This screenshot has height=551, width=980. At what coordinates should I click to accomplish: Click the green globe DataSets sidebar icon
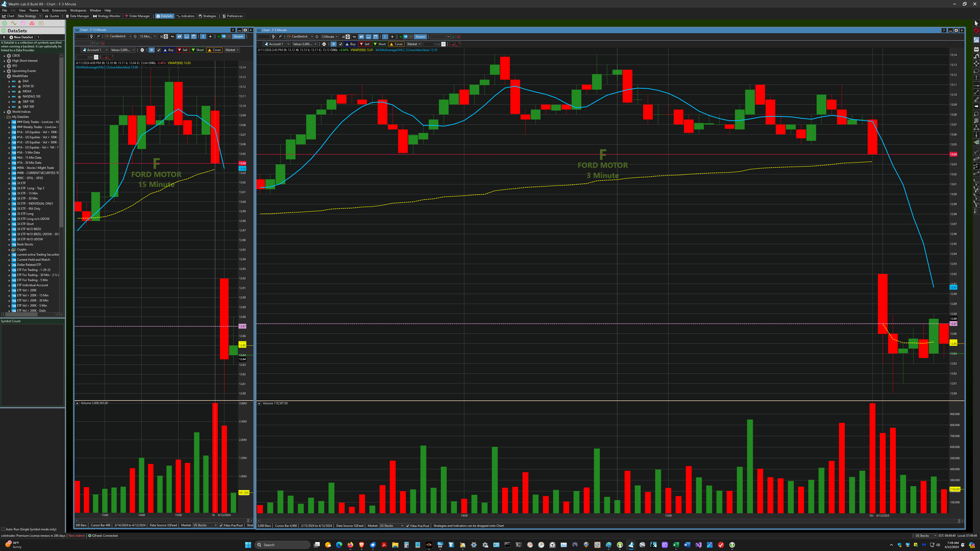click(x=5, y=23)
